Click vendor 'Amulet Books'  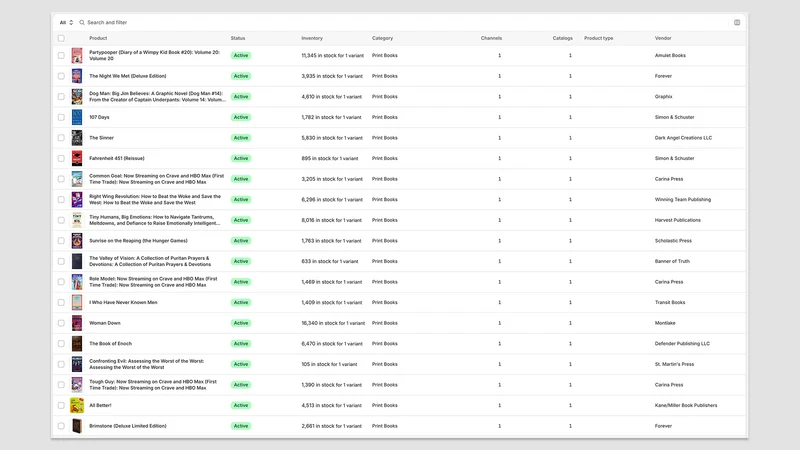point(670,56)
